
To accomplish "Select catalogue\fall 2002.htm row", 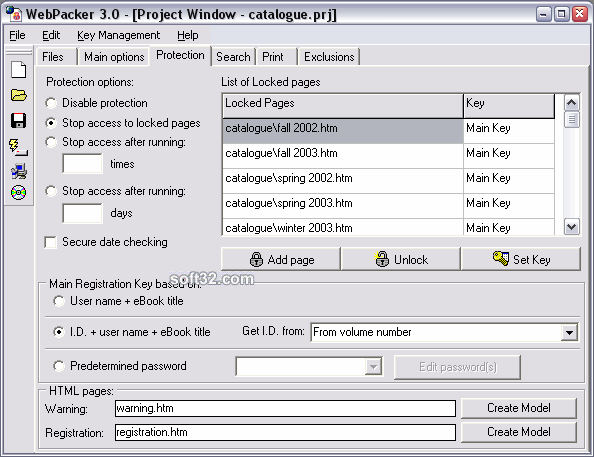I will click(343, 131).
